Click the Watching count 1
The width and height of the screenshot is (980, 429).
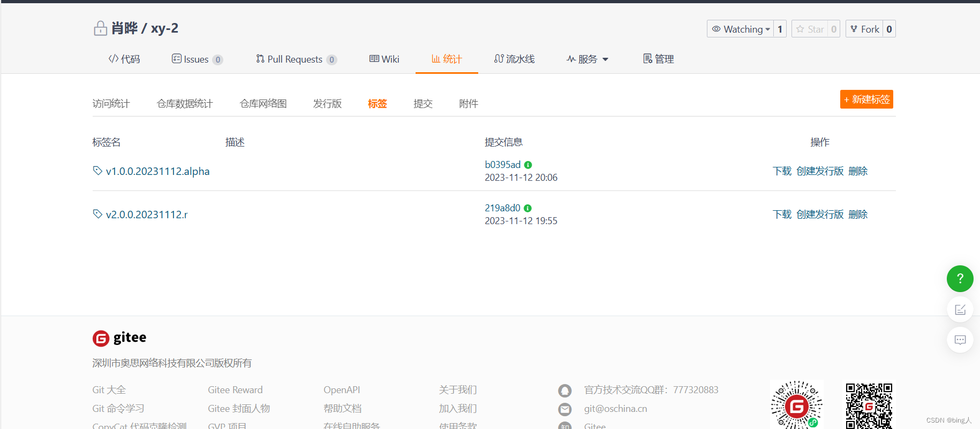(780, 29)
